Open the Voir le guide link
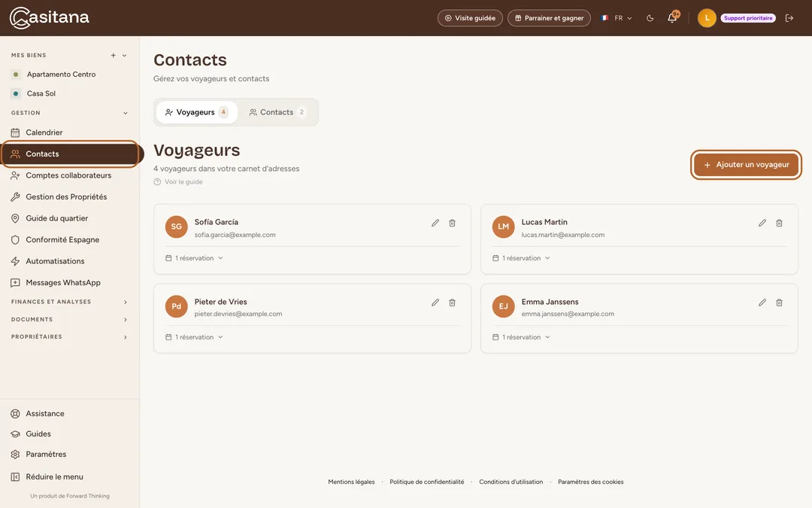 (178, 182)
